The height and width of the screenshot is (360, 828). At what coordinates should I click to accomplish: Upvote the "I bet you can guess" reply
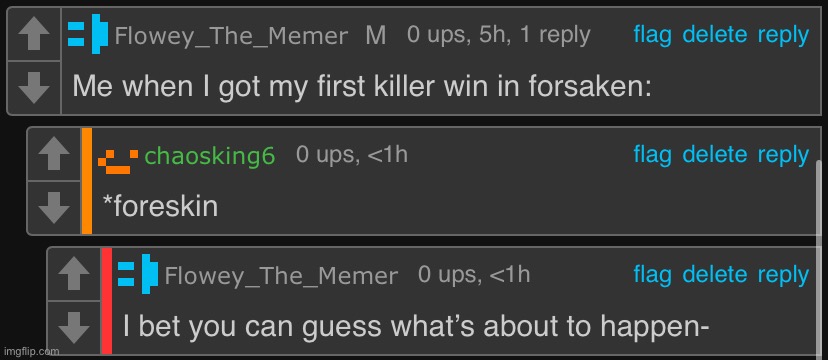pyautogui.click(x=74, y=274)
